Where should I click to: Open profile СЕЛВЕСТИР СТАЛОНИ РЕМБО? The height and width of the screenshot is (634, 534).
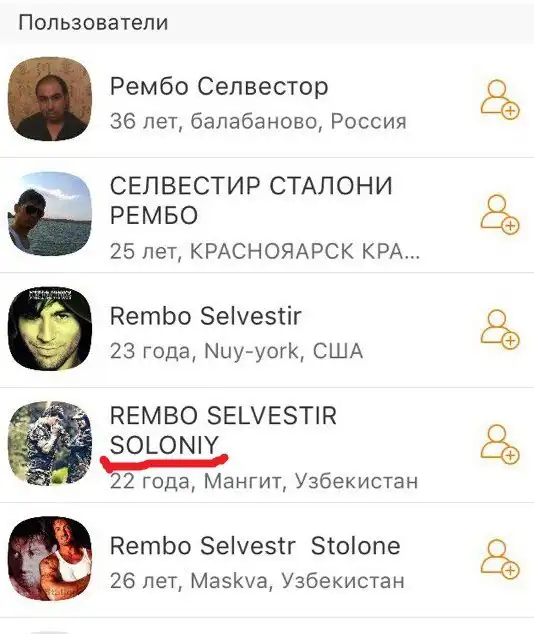point(251,200)
